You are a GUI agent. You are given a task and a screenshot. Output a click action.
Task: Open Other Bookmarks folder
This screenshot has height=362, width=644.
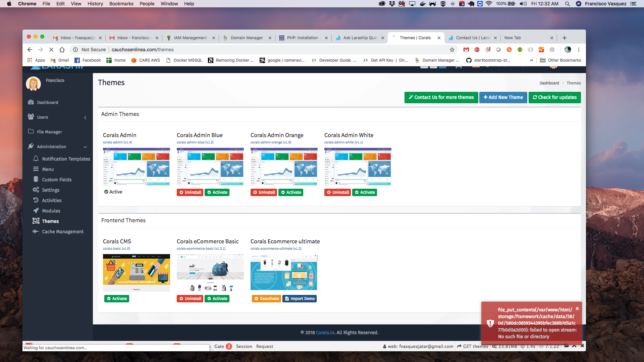click(x=560, y=60)
